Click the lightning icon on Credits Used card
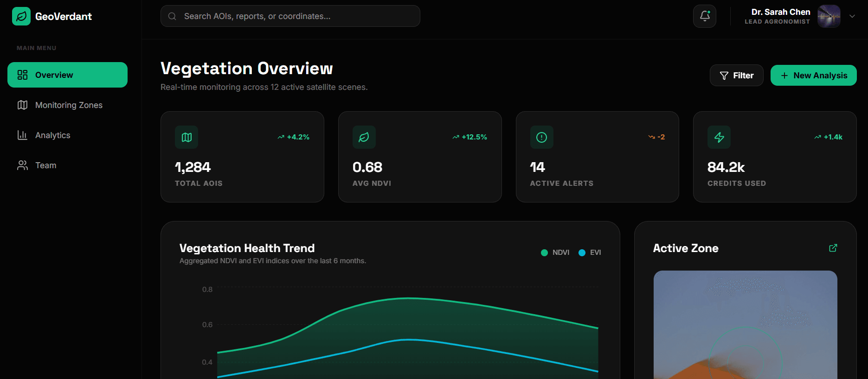 (x=719, y=137)
